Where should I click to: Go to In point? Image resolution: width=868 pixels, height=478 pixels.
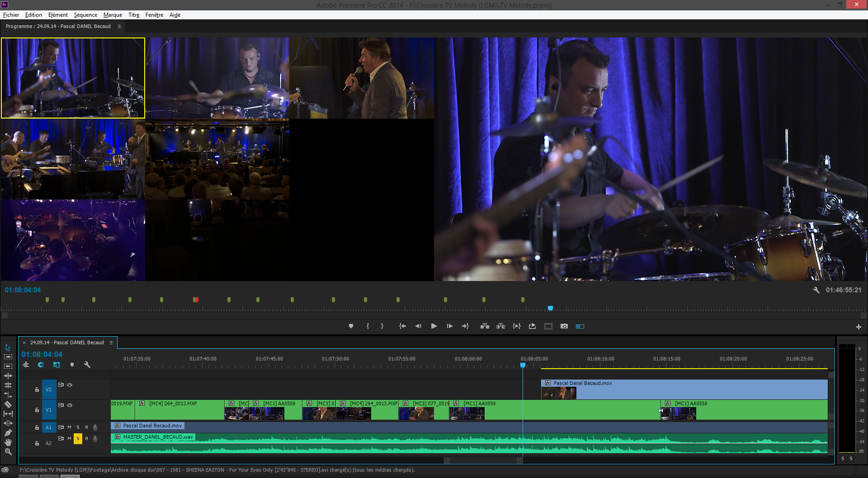(x=402, y=326)
